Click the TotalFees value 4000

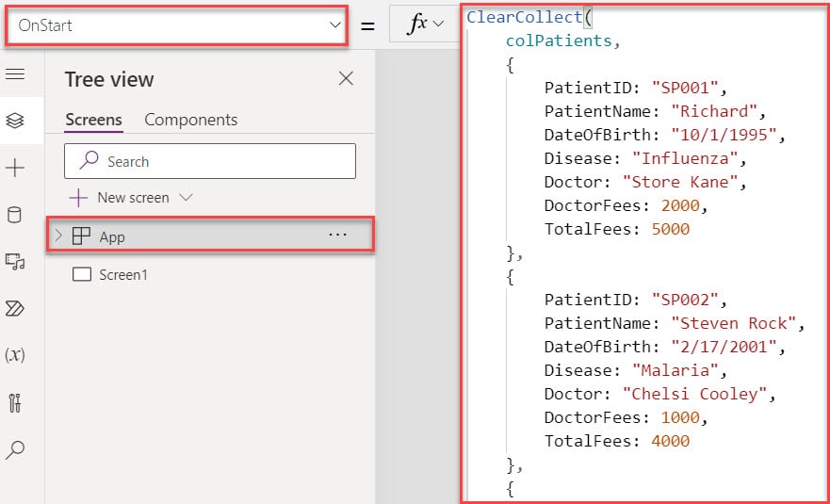point(670,441)
